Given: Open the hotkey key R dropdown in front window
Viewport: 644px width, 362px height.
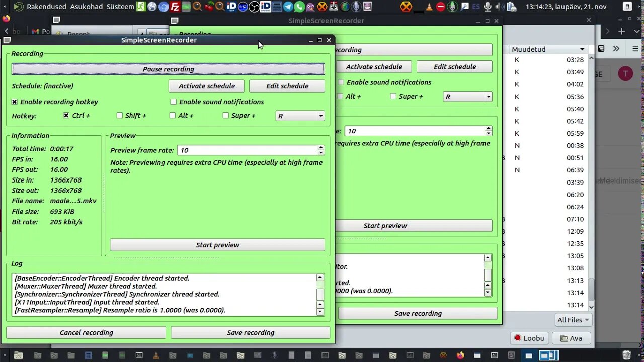Looking at the screenshot, I should [300, 116].
